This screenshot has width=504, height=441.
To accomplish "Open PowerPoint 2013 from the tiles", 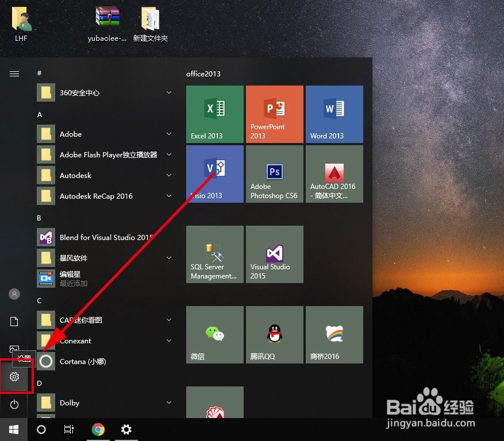I will click(274, 114).
